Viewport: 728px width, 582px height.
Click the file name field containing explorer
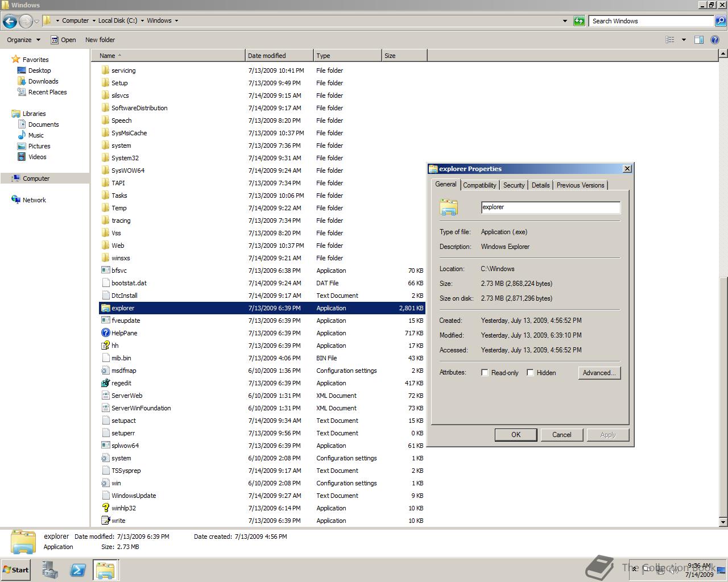point(551,207)
